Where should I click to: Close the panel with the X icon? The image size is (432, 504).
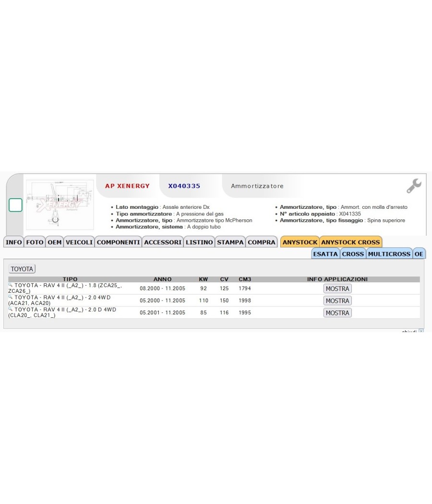point(421,331)
